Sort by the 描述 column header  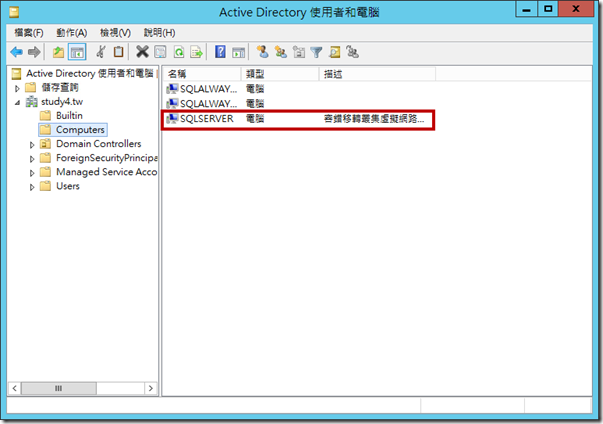pos(378,74)
